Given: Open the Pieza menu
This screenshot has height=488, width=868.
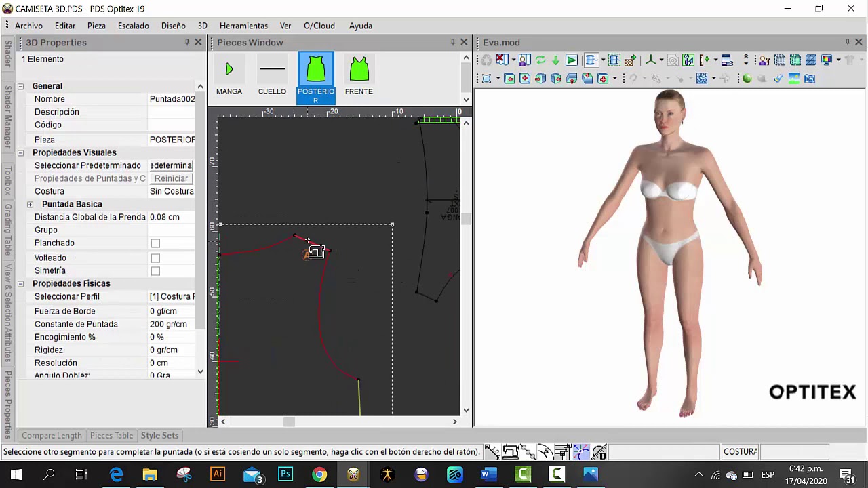Looking at the screenshot, I should 96,26.
